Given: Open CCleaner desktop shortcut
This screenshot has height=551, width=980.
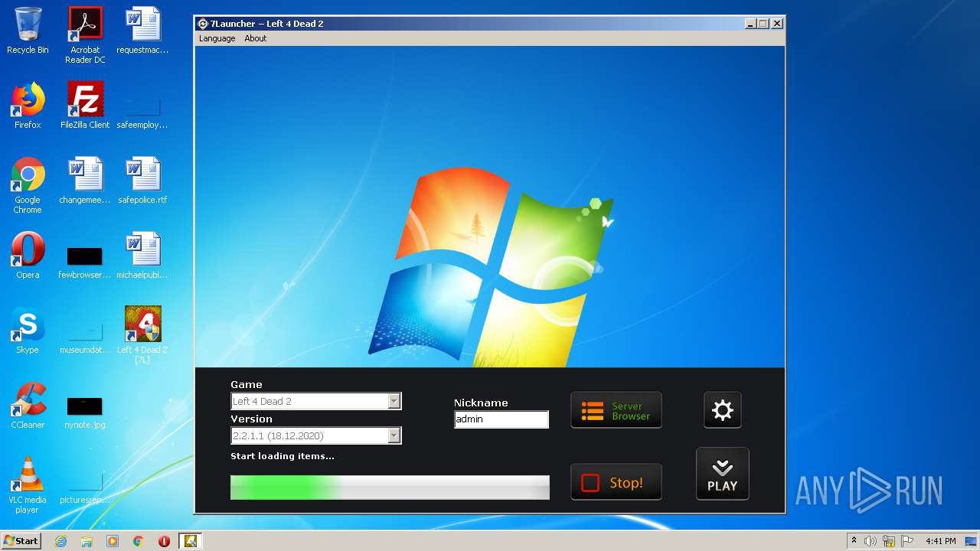Looking at the screenshot, I should [28, 406].
